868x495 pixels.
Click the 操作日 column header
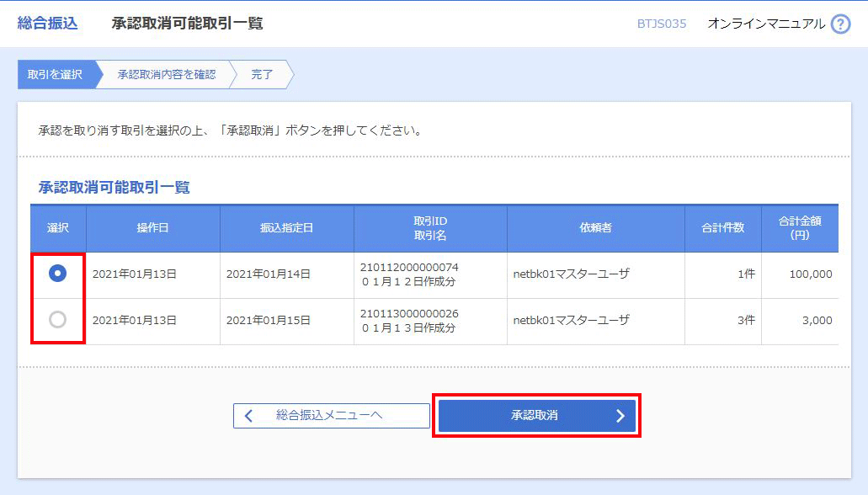pos(152,228)
